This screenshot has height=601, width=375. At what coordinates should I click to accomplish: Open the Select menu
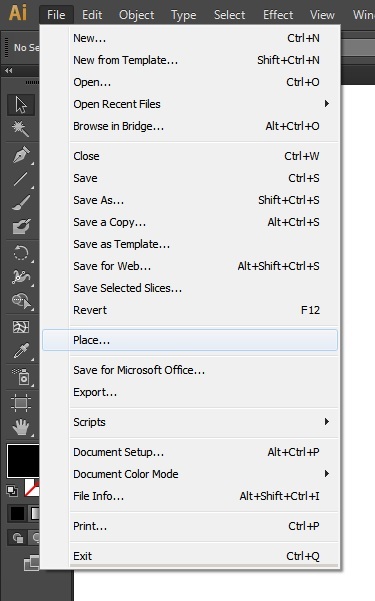pyautogui.click(x=229, y=15)
